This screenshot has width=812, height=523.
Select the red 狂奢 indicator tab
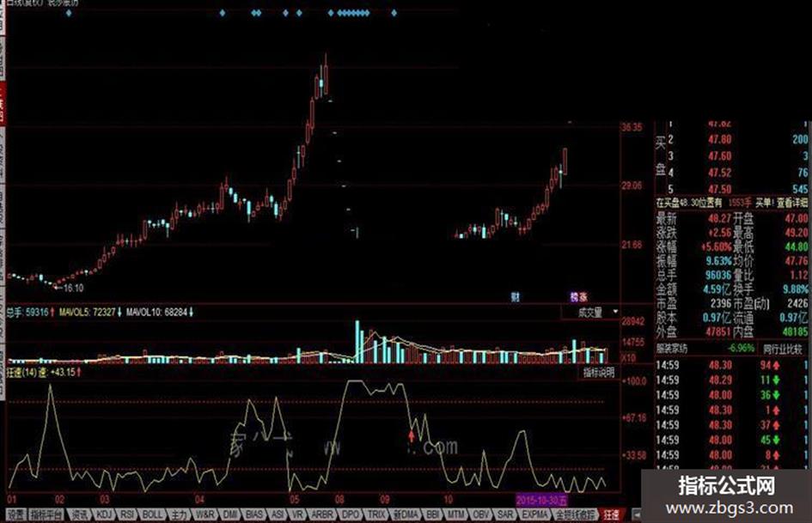[612, 514]
